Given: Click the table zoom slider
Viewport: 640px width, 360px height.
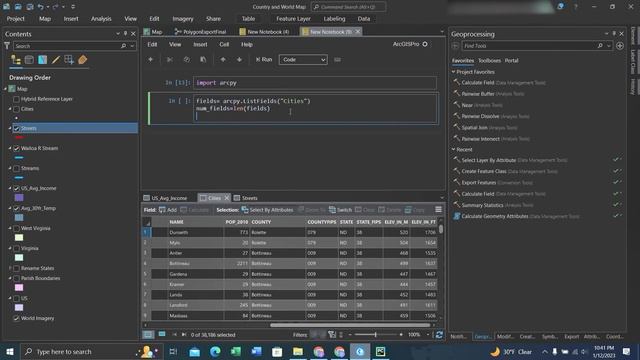Looking at the screenshot, I should [x=376, y=335].
